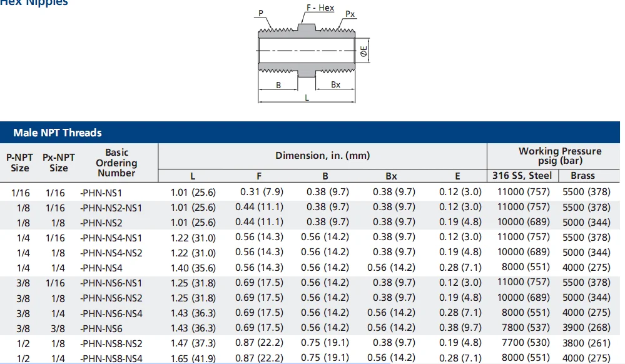This screenshot has height=364, width=625.
Task: Select the Working Pressure psig (bar) header
Action: pos(559,156)
